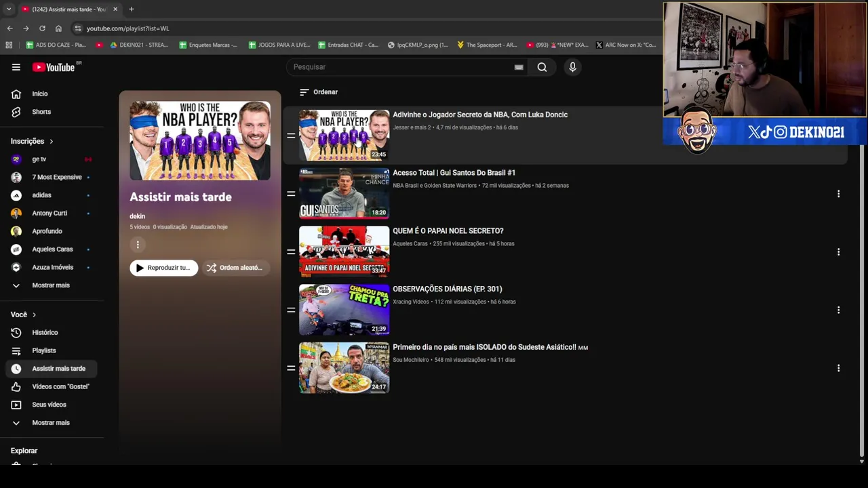
Task: Click the dekin playlist owner name
Action: [138, 216]
